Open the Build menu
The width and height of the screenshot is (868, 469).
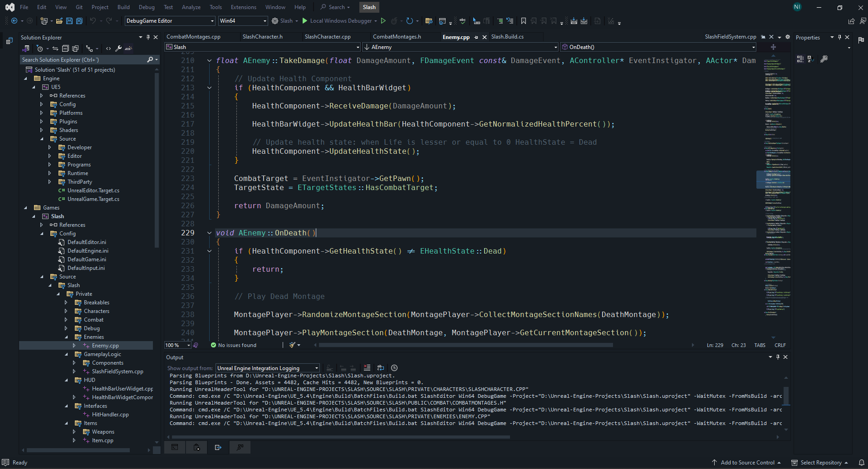123,7
